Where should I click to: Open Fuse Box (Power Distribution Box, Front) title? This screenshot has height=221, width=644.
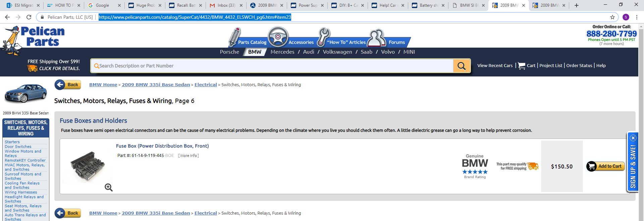[x=162, y=146]
